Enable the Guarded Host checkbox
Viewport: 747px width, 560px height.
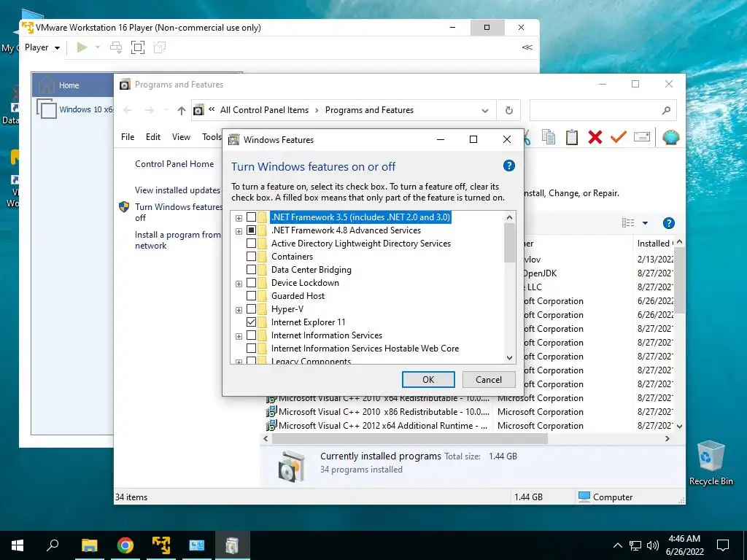click(251, 296)
